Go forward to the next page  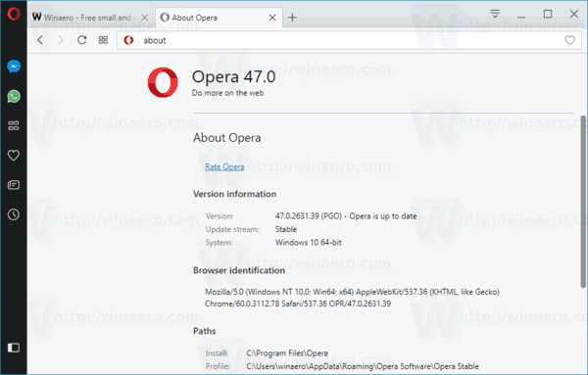coord(61,40)
